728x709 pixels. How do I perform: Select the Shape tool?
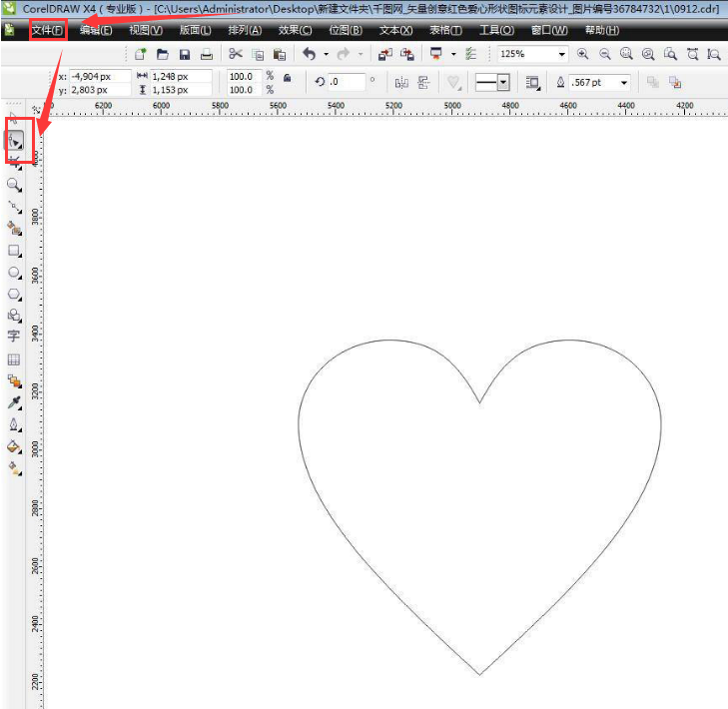[14, 141]
